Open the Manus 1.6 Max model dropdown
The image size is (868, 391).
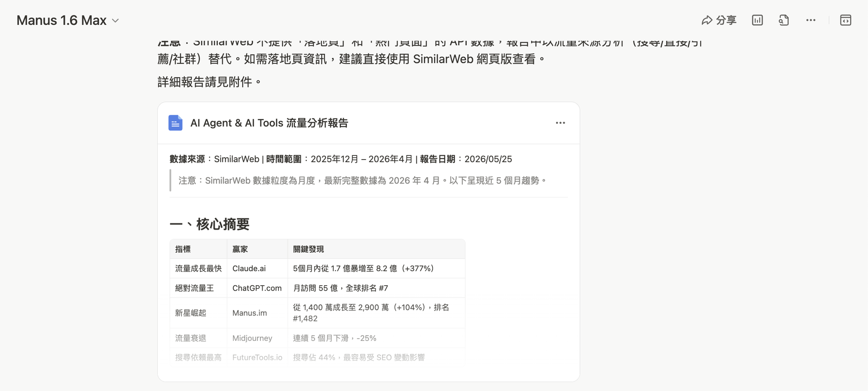(68, 20)
